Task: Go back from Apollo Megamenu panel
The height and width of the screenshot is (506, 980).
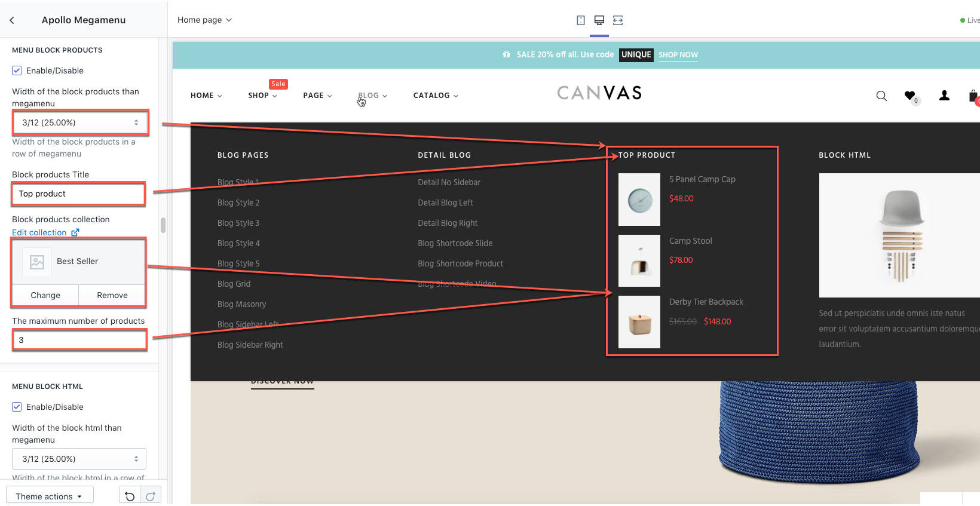Action: 12,20
